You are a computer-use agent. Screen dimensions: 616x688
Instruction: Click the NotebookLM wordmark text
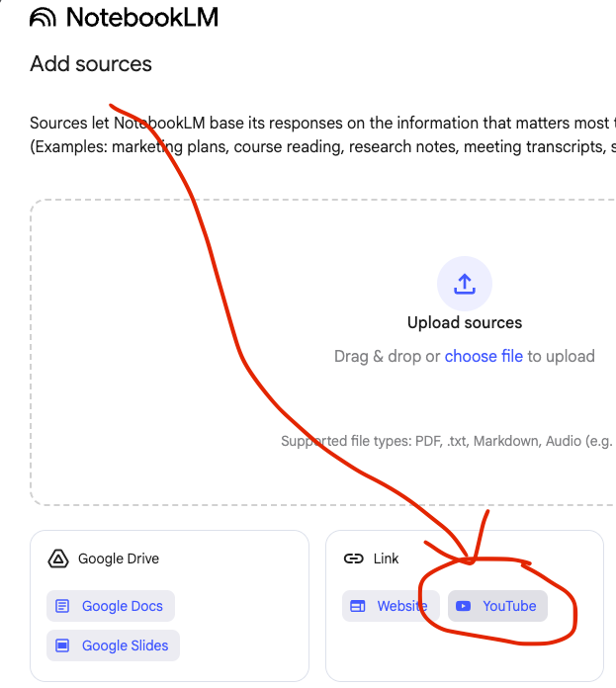click(142, 18)
